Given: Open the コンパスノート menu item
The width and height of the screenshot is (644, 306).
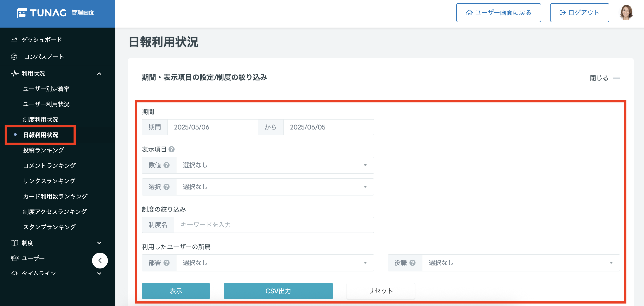Looking at the screenshot, I should (44, 56).
